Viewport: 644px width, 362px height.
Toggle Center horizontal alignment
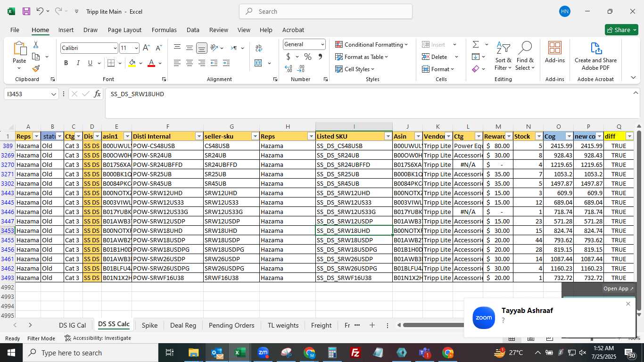click(x=190, y=63)
